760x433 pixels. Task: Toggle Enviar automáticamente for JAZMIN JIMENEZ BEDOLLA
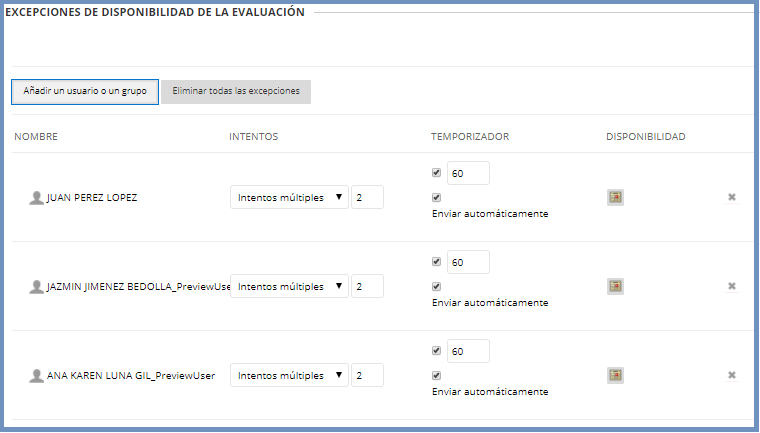coord(436,286)
